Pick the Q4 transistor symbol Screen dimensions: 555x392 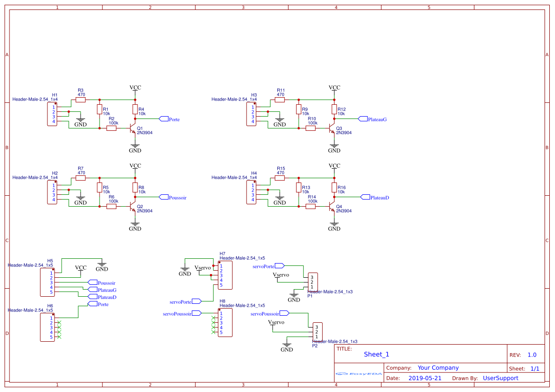[x=332, y=207]
